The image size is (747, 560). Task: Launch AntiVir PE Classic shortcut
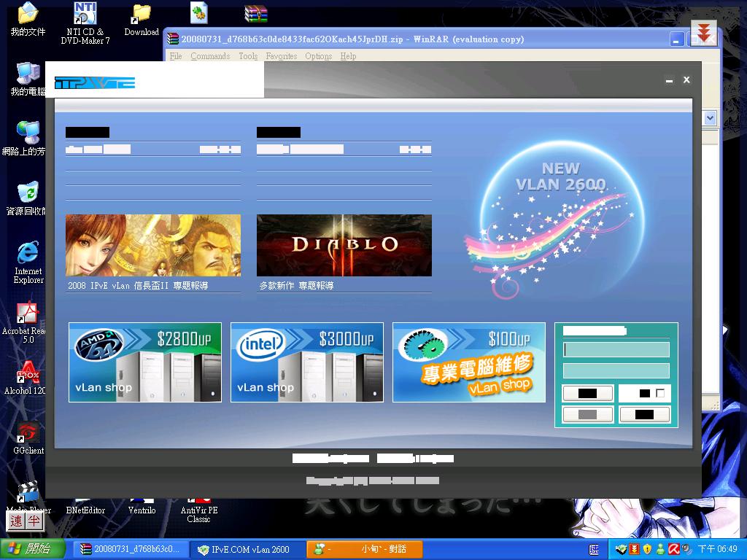pos(199,510)
